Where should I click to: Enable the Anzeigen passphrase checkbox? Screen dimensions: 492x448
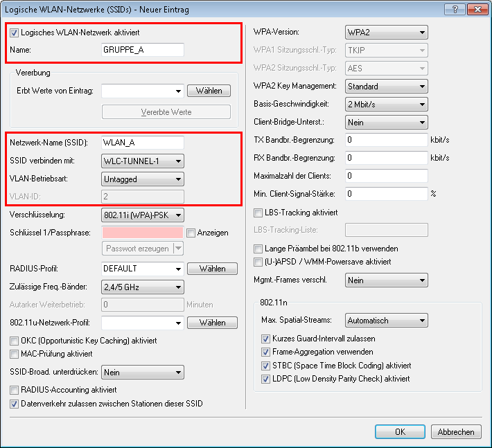(x=192, y=233)
